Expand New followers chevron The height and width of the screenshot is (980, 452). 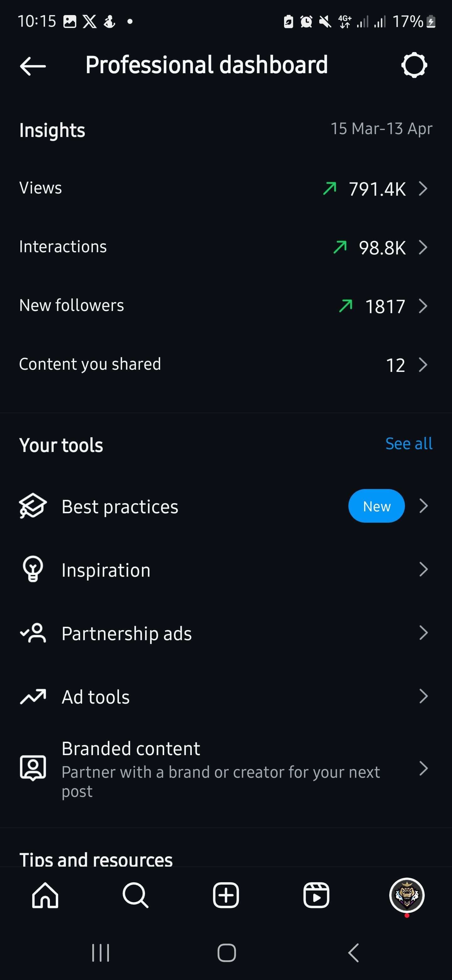tap(423, 306)
